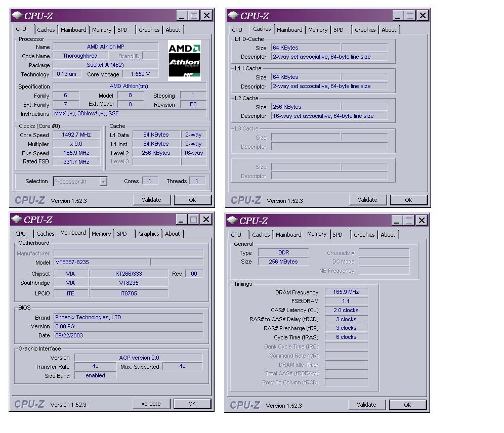Screen dimensions: 504x433
Task: Click the '09/22/2003' BIOS date field
Action: (x=128, y=335)
